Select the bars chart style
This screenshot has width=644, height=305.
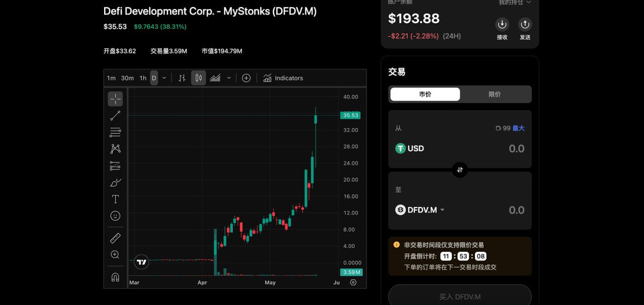coord(182,78)
